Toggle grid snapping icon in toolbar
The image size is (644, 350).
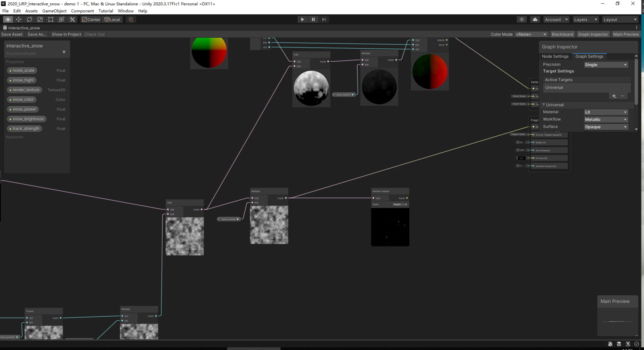[x=131, y=20]
